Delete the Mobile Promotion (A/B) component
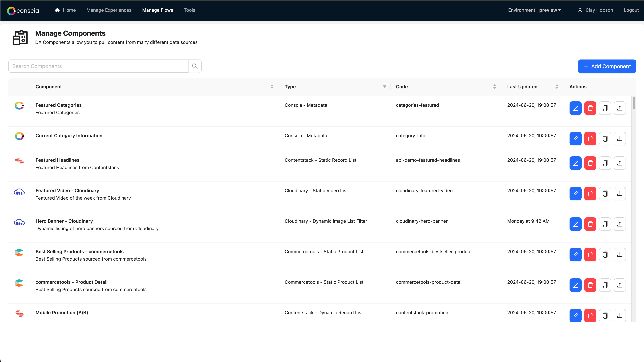Image resolution: width=644 pixels, height=362 pixels. click(x=590, y=315)
